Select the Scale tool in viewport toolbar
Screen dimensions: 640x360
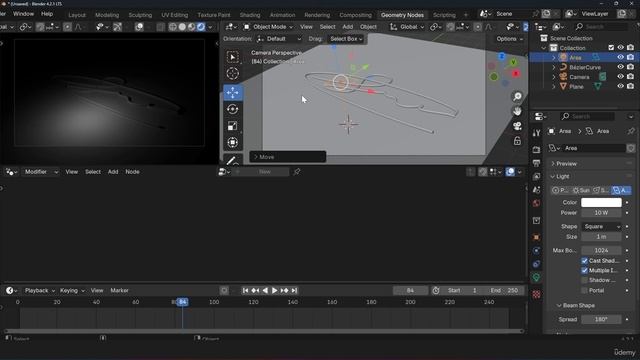click(233, 126)
